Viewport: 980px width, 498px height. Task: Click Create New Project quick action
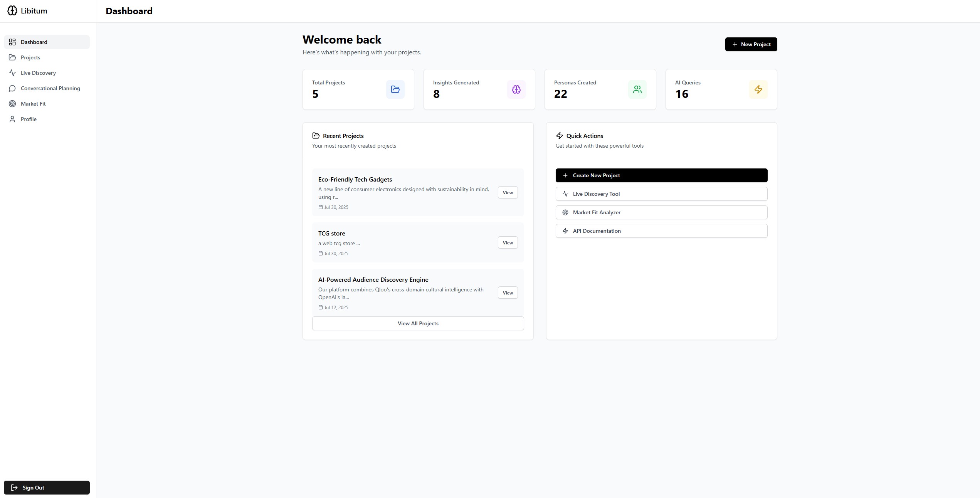click(661, 175)
